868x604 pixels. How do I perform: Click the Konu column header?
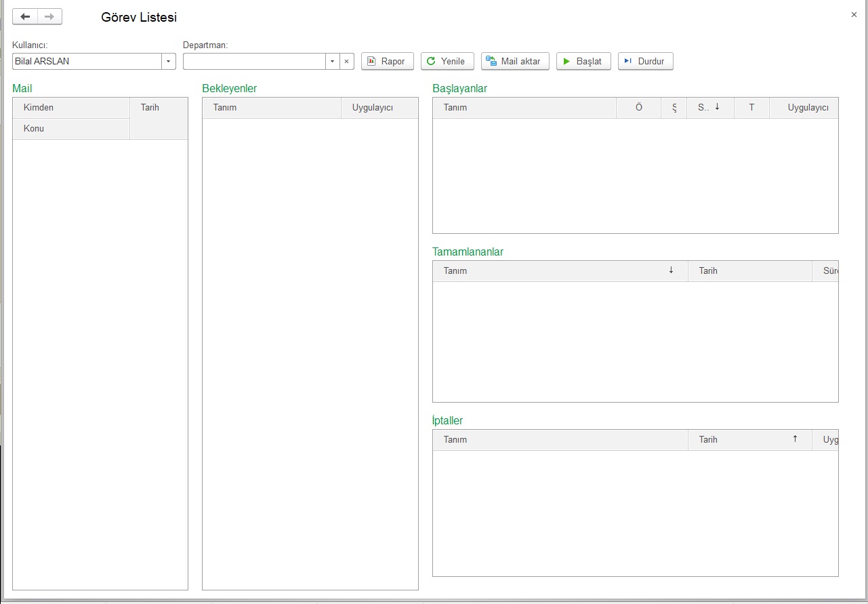click(71, 129)
